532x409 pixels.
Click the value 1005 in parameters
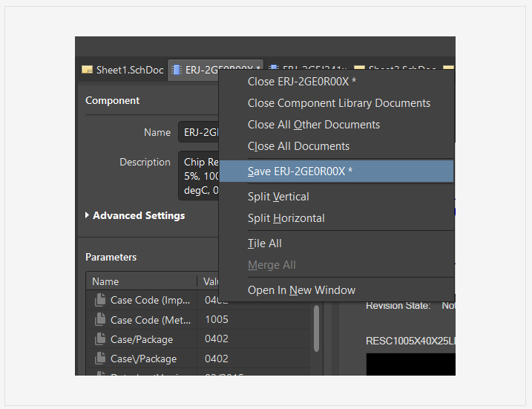[217, 319]
